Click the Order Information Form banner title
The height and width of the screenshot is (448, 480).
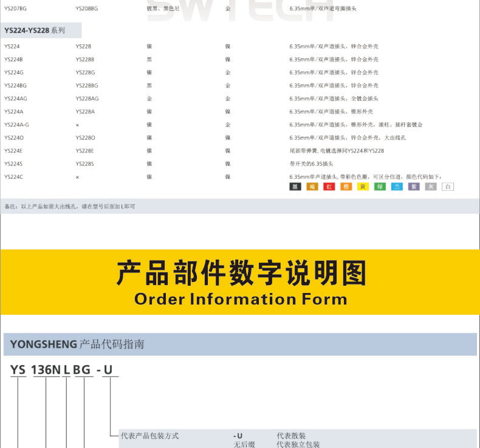pos(241,299)
